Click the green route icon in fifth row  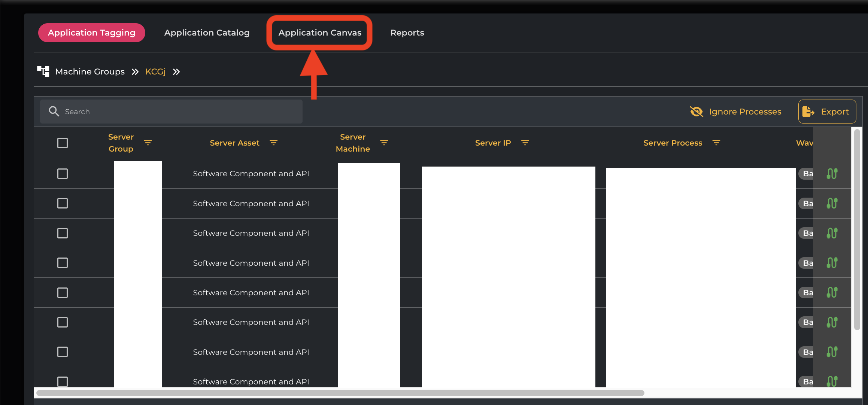click(832, 293)
